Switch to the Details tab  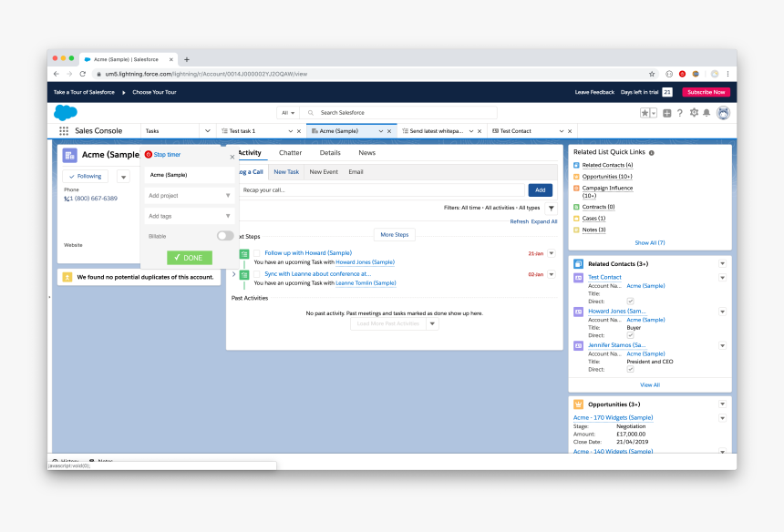[330, 153]
